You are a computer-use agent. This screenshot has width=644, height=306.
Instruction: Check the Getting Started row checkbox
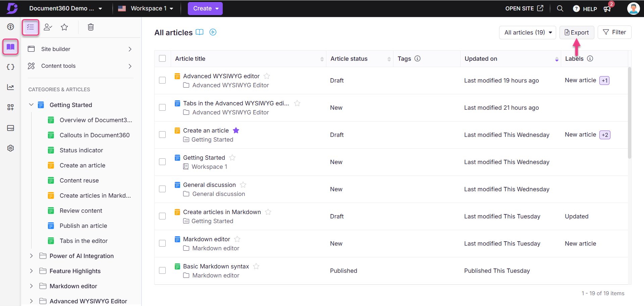point(162,162)
